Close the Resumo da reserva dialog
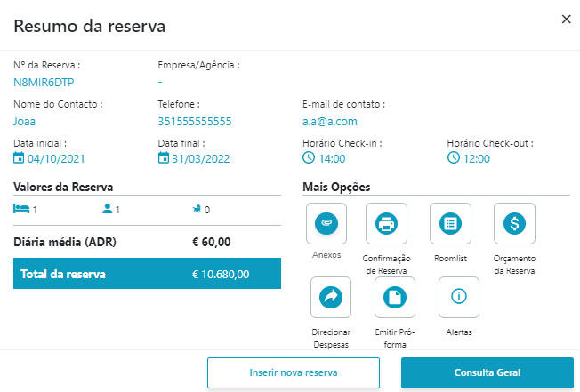 click(566, 20)
